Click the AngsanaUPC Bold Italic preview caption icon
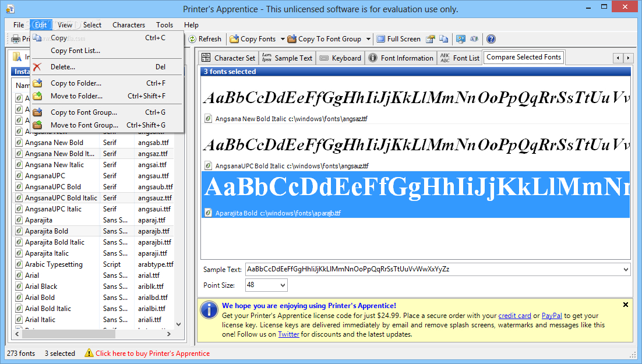642x364 pixels. pos(209,166)
